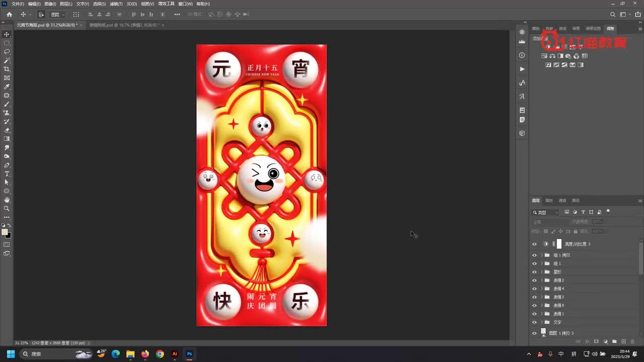This screenshot has height=362, width=644.
Task: Select the Move tool in the toolbox
Action: point(7,34)
